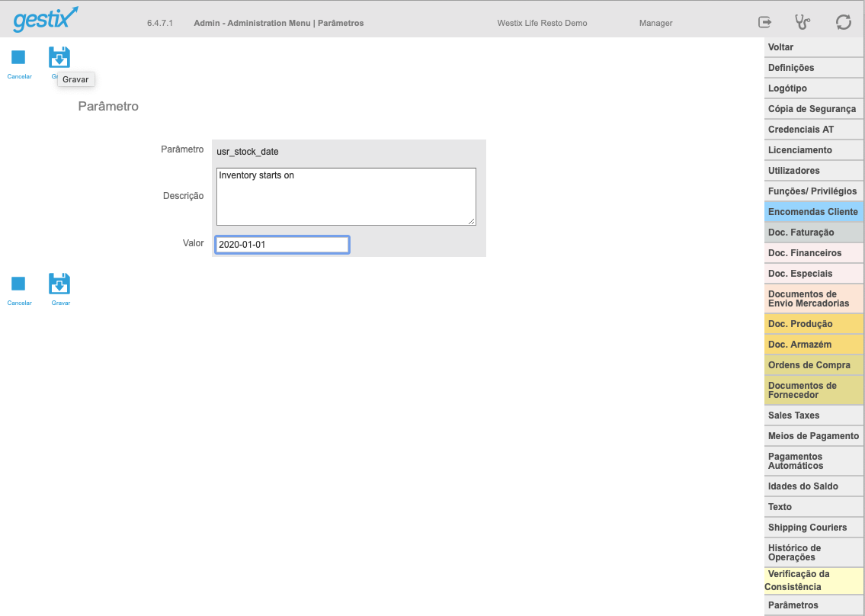Open Doc. Especiais menu item

[814, 273]
